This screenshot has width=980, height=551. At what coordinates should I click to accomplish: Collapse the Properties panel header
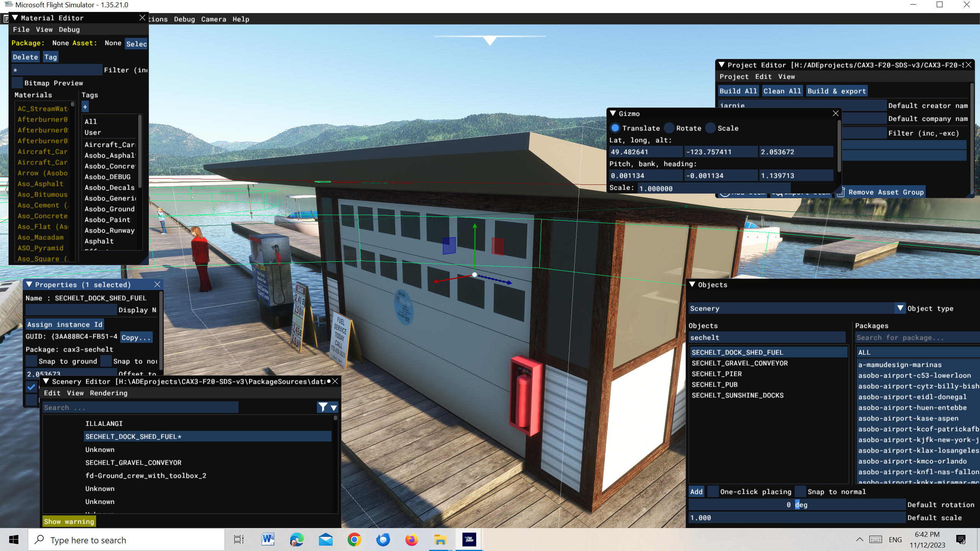coord(29,284)
